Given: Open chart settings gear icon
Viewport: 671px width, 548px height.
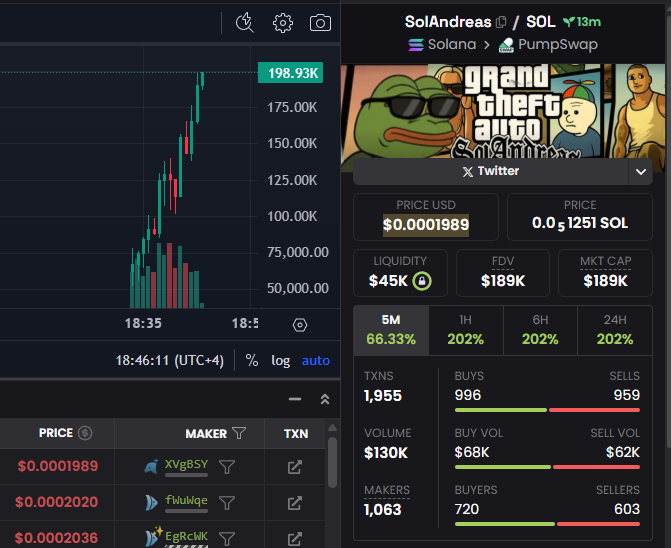Looking at the screenshot, I should point(283,23).
